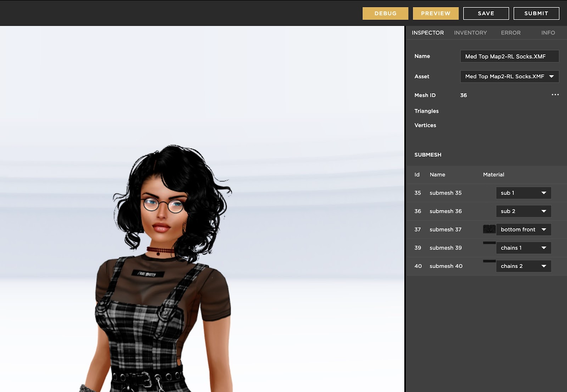Screen dimensions: 567x392
Task: Open the 'sub 2' material dropdown
Action: (523, 211)
